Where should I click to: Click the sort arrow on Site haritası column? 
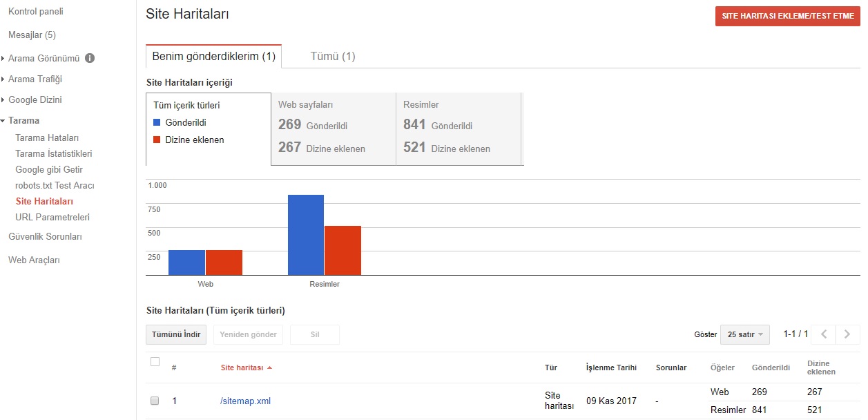pyautogui.click(x=269, y=368)
